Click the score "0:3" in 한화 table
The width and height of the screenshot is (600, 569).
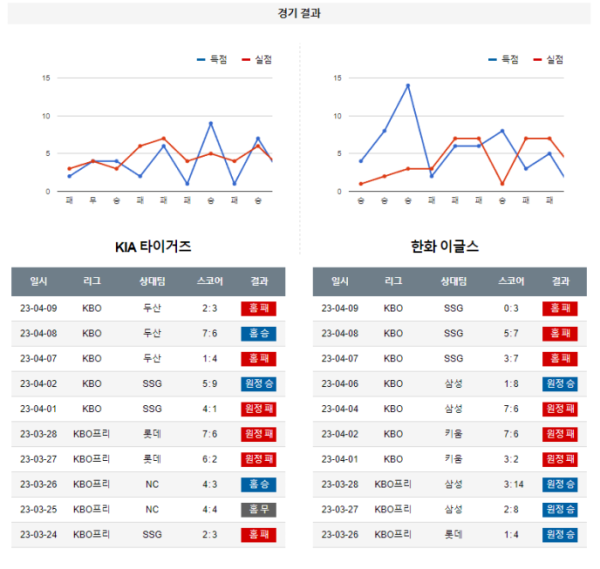(511, 308)
